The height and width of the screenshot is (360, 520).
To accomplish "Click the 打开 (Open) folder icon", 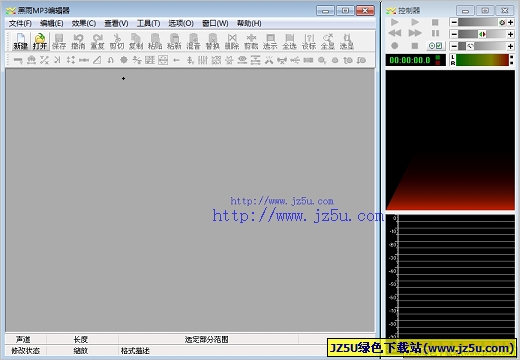I will tap(40, 41).
